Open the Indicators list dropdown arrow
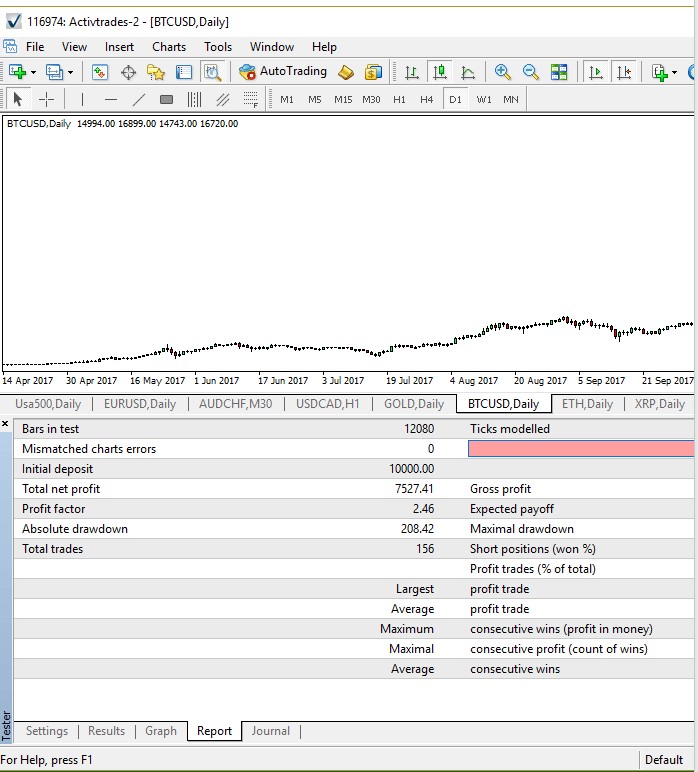698x772 pixels. pyautogui.click(x=675, y=72)
